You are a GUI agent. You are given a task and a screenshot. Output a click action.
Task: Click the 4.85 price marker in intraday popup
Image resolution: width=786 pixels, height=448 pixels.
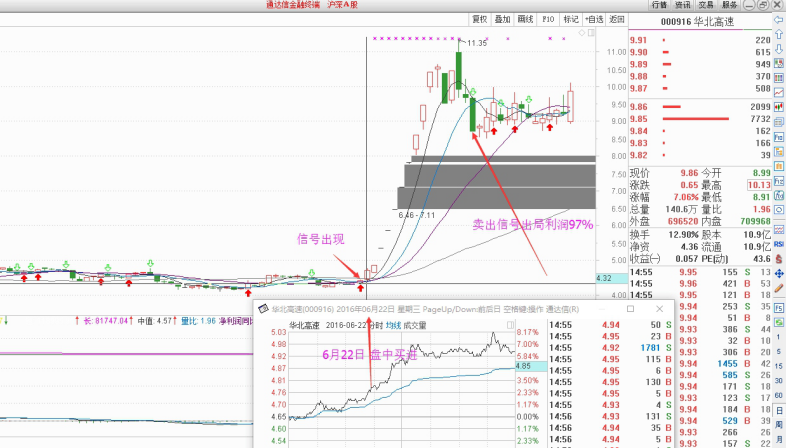531,366
